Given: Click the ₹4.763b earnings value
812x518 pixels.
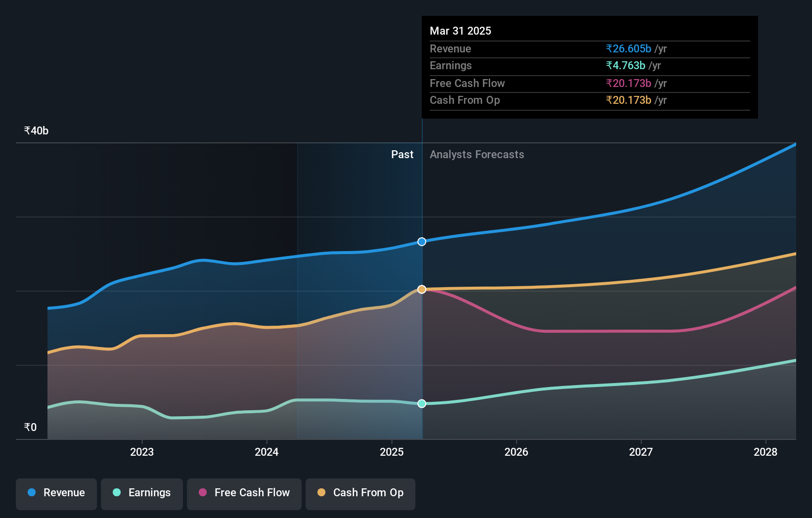Looking at the screenshot, I should [626, 65].
